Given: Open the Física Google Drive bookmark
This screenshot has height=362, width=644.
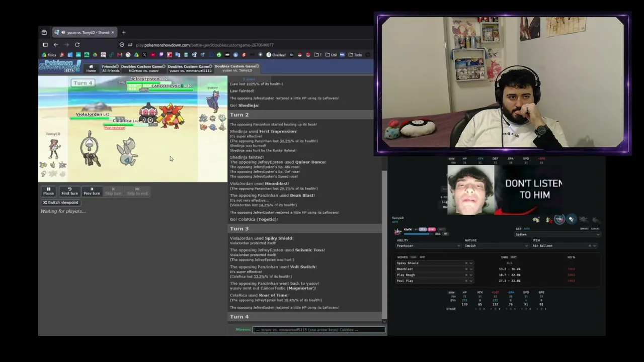Looking at the screenshot, I should [49, 55].
